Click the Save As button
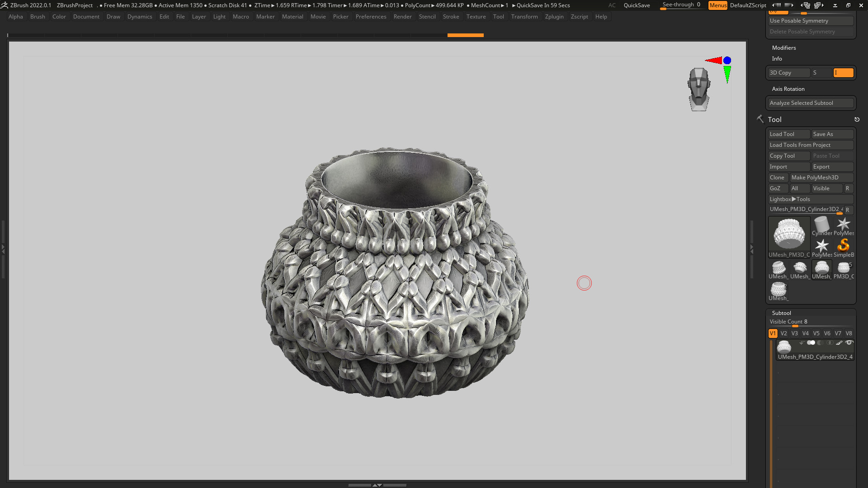Image resolution: width=868 pixels, height=488 pixels. pyautogui.click(x=832, y=134)
